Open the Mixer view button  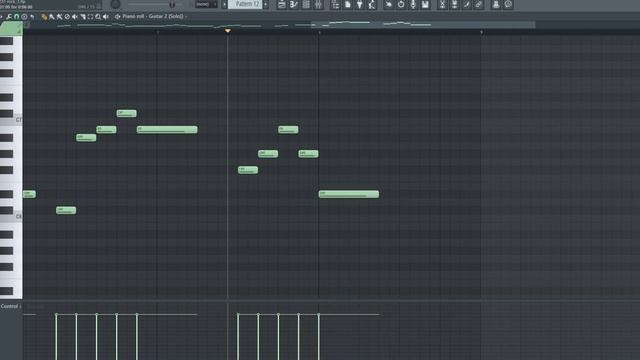(x=318, y=4)
